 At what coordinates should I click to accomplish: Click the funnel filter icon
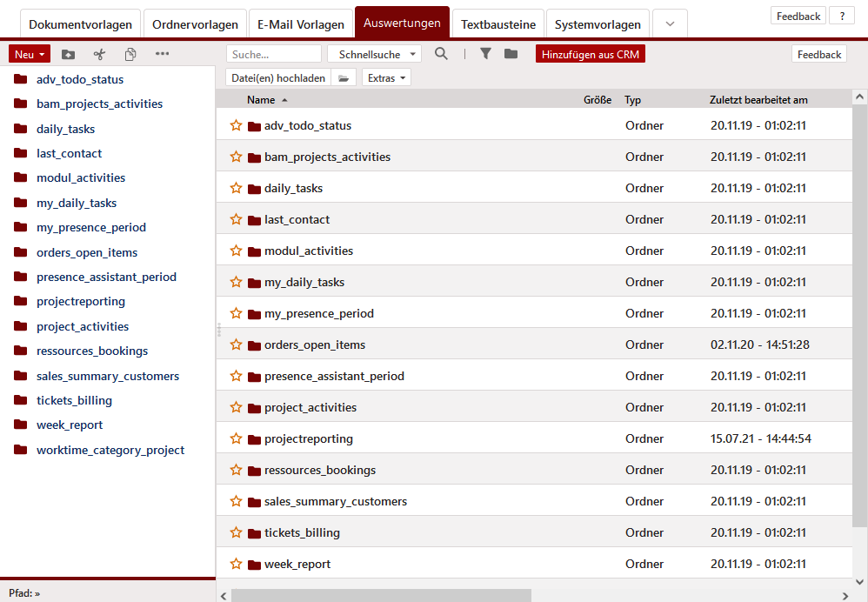pyautogui.click(x=485, y=54)
